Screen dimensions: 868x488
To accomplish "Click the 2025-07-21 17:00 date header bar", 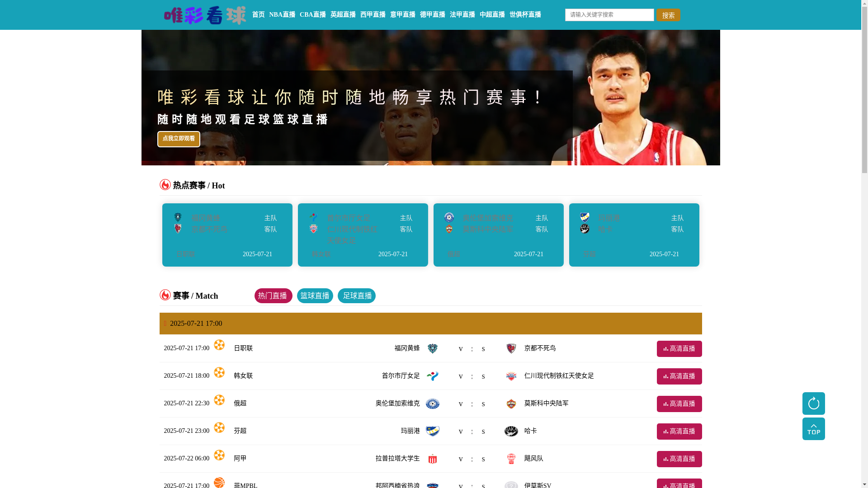I will click(430, 324).
